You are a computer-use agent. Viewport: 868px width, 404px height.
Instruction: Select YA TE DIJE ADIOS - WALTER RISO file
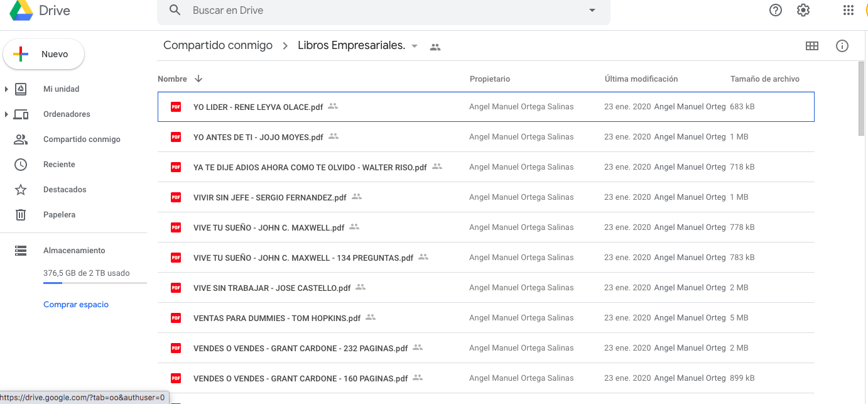486,167
